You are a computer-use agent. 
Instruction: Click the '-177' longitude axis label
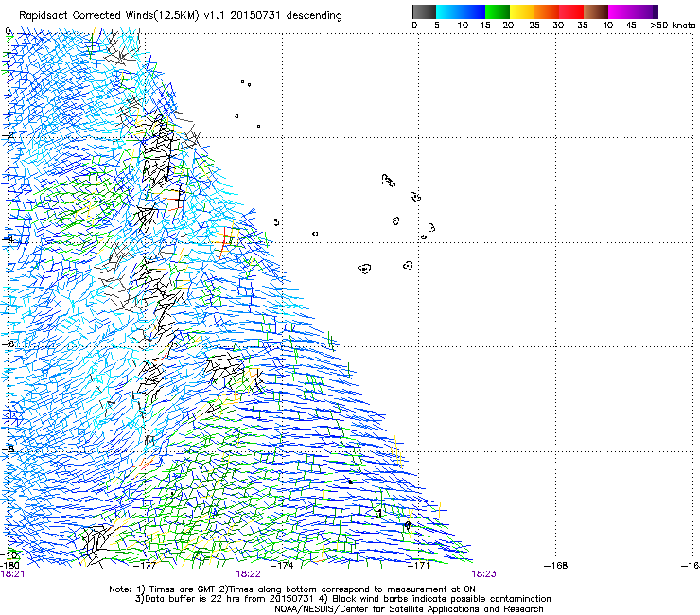click(x=146, y=566)
